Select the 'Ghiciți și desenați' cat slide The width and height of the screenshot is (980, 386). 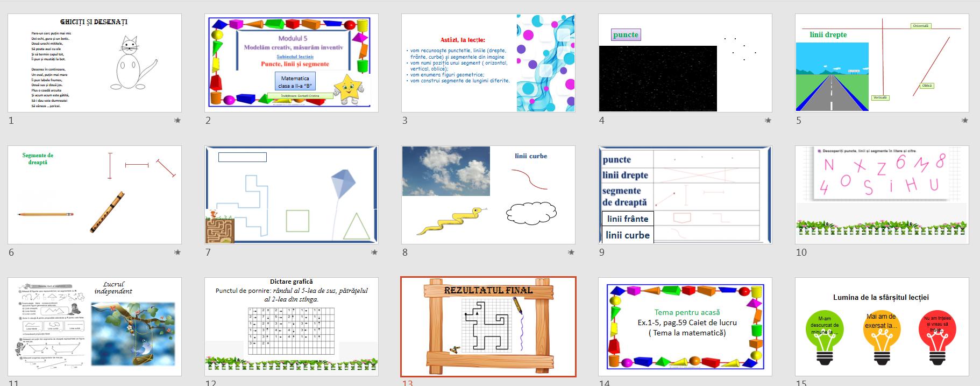[x=95, y=63]
